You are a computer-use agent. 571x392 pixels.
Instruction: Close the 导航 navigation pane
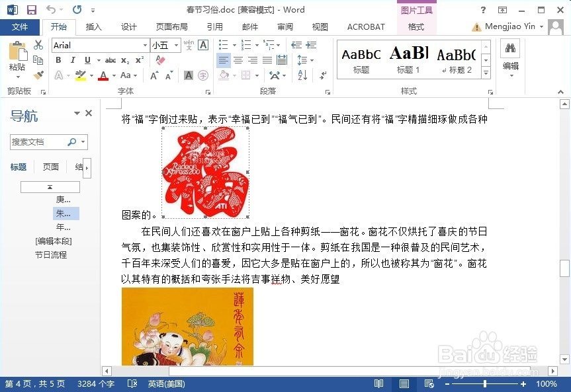pos(89,113)
